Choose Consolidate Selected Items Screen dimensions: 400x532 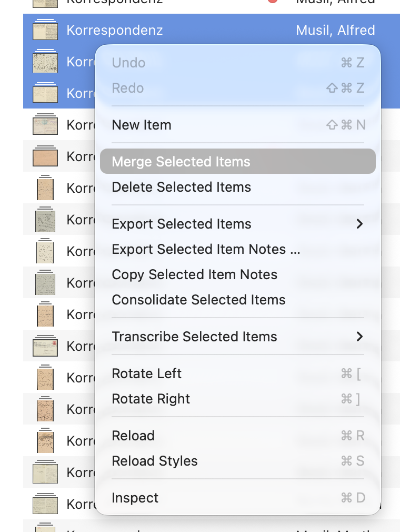tap(198, 300)
